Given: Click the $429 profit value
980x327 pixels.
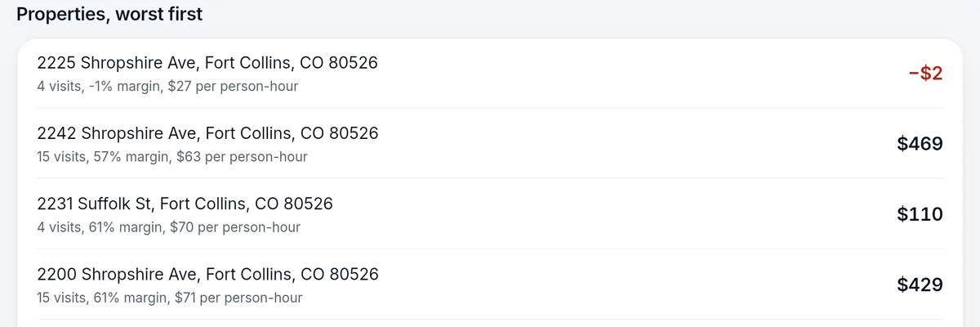Looking at the screenshot, I should click(x=920, y=284).
